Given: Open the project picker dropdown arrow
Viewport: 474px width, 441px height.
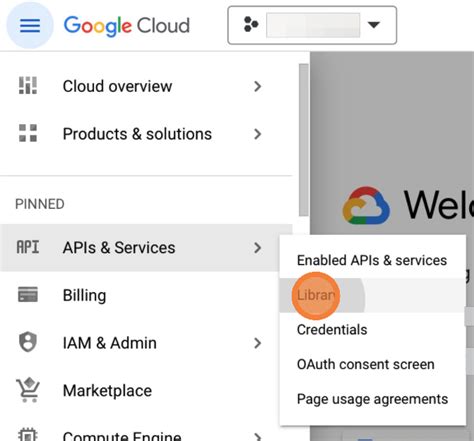Looking at the screenshot, I should coord(374,25).
